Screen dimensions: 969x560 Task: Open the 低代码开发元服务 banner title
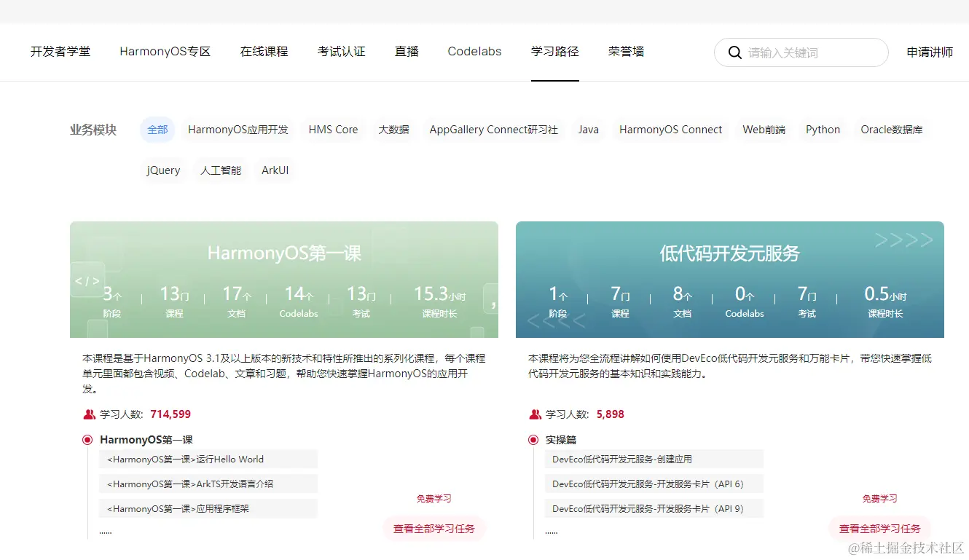(x=730, y=253)
